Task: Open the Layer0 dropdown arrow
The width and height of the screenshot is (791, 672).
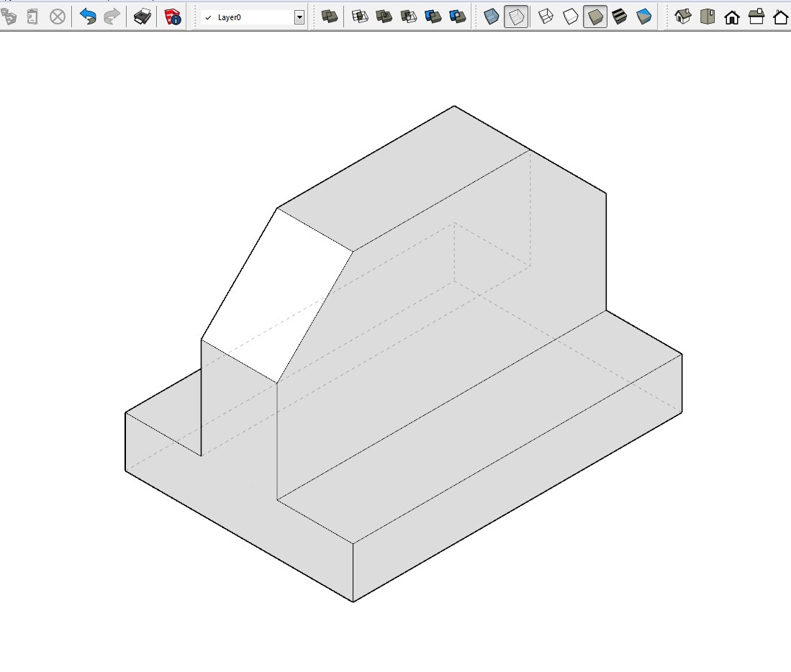Action: 299,17
